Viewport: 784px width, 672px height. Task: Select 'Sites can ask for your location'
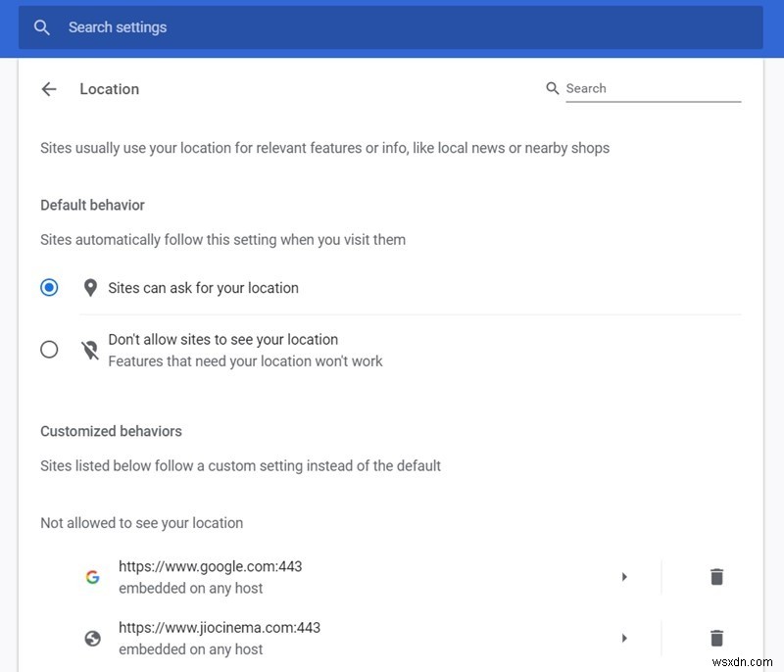click(x=50, y=287)
